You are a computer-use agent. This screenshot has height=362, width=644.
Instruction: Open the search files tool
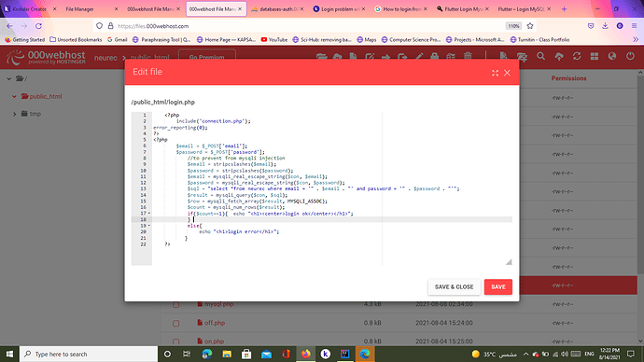(541, 57)
